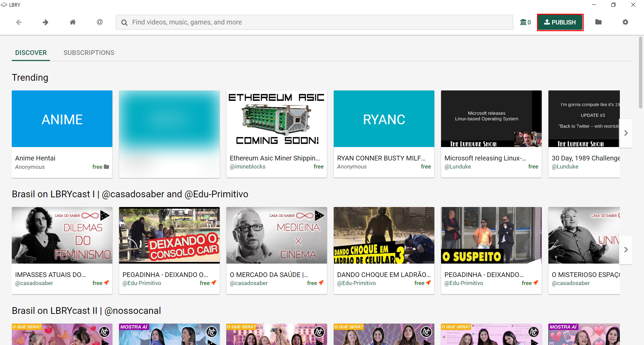Open the Medicina X Cinema thumbnail
644x345 pixels.
277,235
